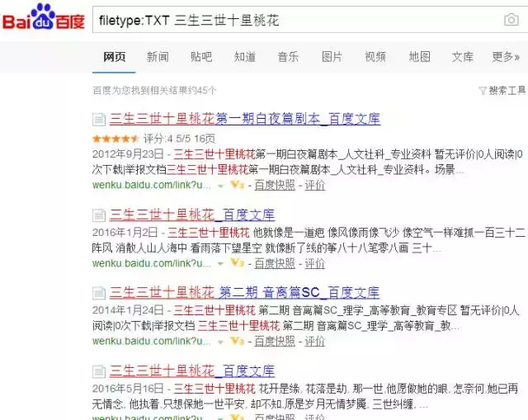Click wenku.baidu.com URL under first result
Image resolution: width=528 pixels, height=420 pixels.
152,185
